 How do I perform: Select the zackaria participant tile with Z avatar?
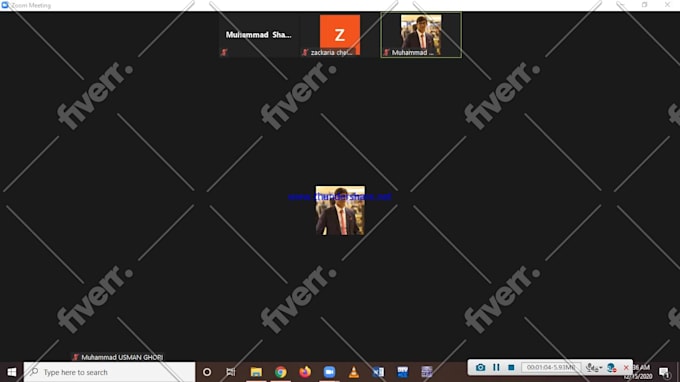[x=340, y=35]
